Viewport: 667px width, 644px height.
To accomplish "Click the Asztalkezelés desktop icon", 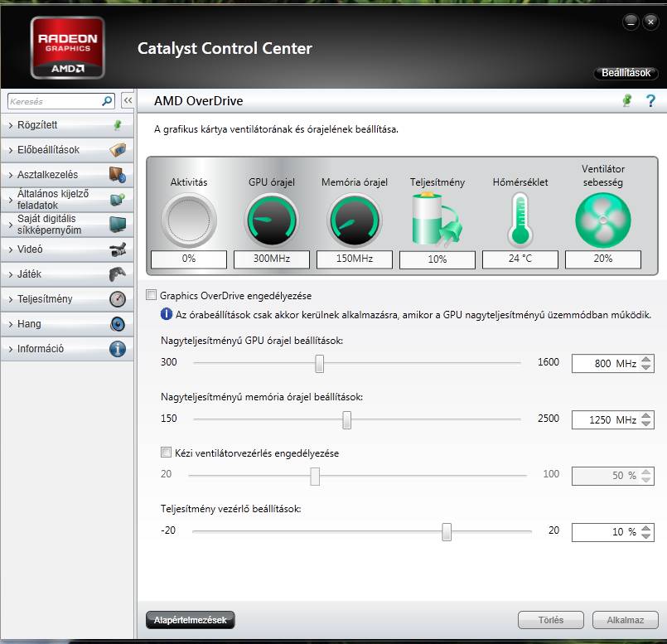I will click(118, 175).
